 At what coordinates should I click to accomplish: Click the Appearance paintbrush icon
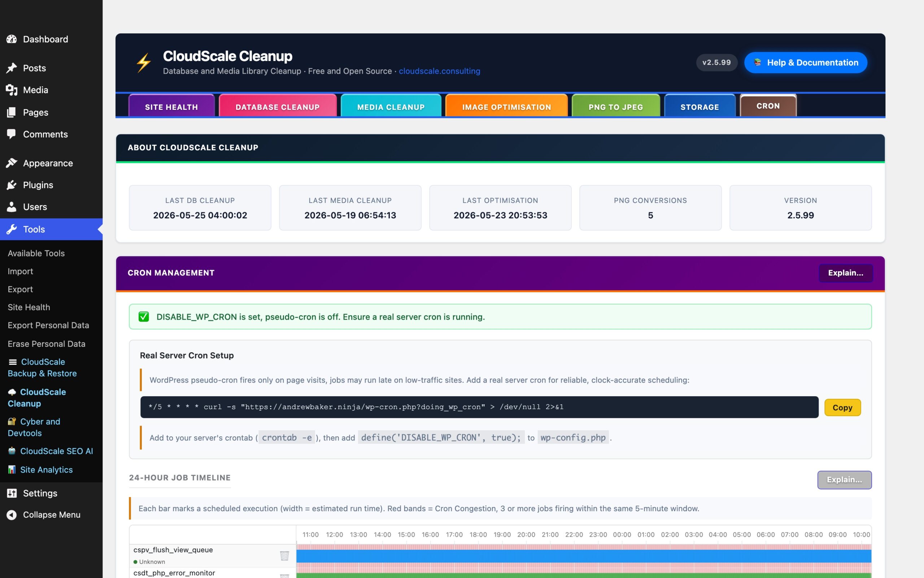[x=12, y=163]
